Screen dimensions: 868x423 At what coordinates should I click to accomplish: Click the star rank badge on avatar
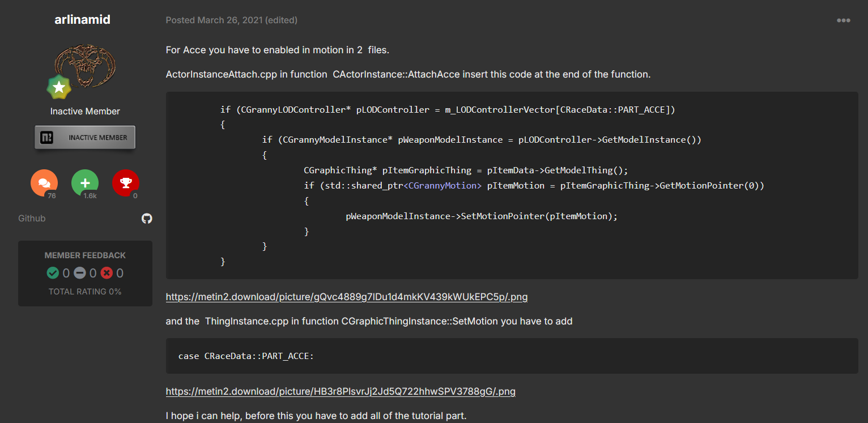(58, 87)
